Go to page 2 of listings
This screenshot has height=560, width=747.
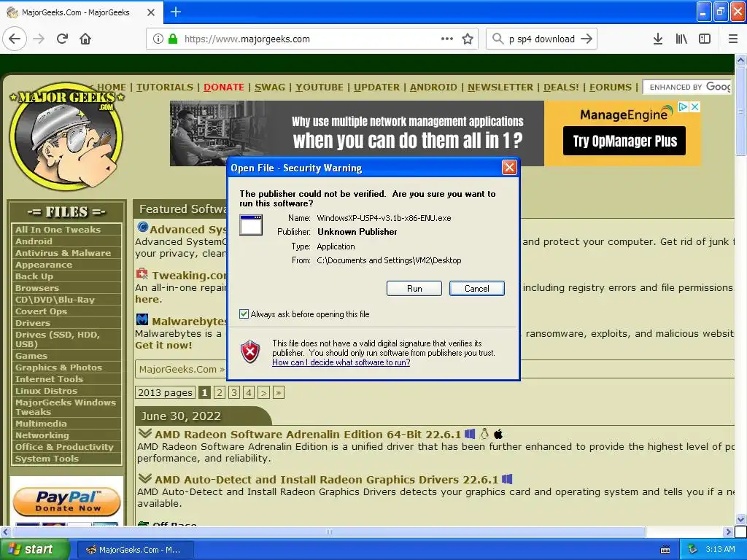pos(219,393)
